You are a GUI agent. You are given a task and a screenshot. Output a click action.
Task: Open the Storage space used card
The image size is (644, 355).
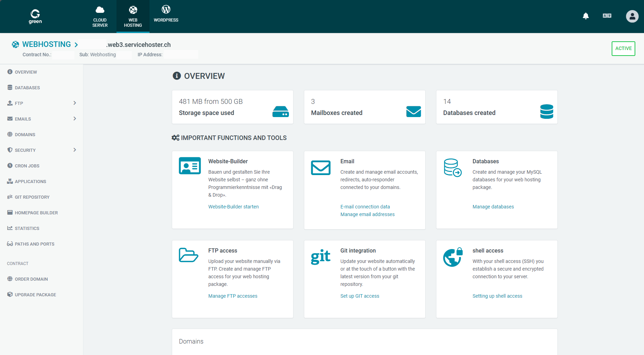233,107
